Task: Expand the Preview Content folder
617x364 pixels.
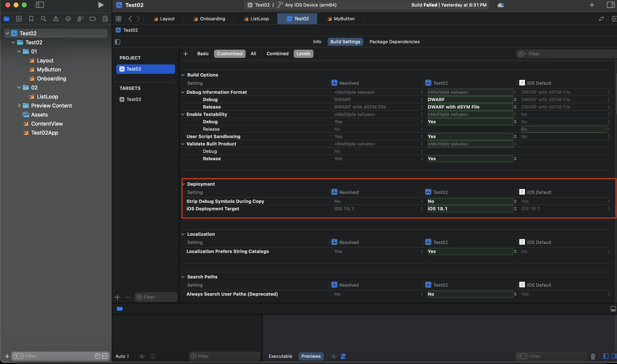Action: (19, 105)
